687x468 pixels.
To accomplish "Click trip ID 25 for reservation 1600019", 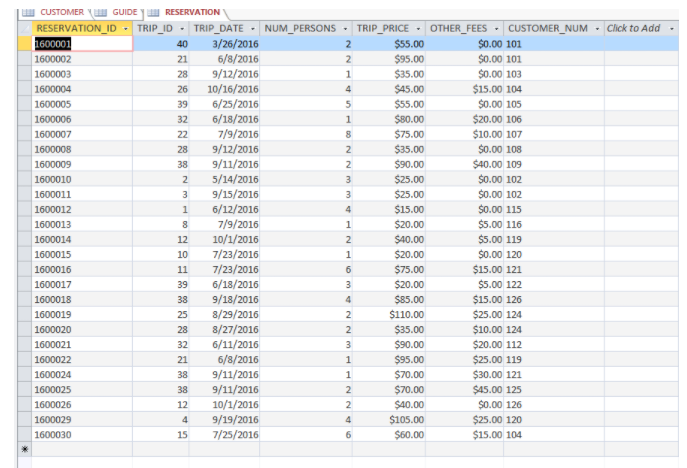I will tap(160, 315).
